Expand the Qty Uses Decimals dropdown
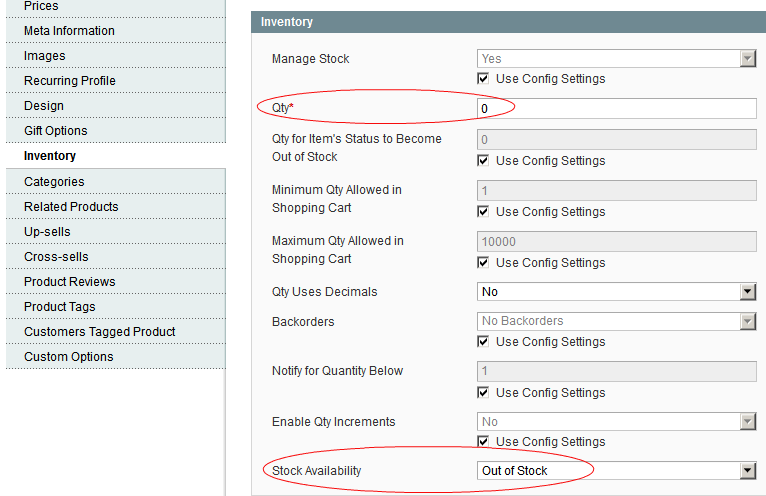This screenshot has height=496, width=766. pos(617,292)
